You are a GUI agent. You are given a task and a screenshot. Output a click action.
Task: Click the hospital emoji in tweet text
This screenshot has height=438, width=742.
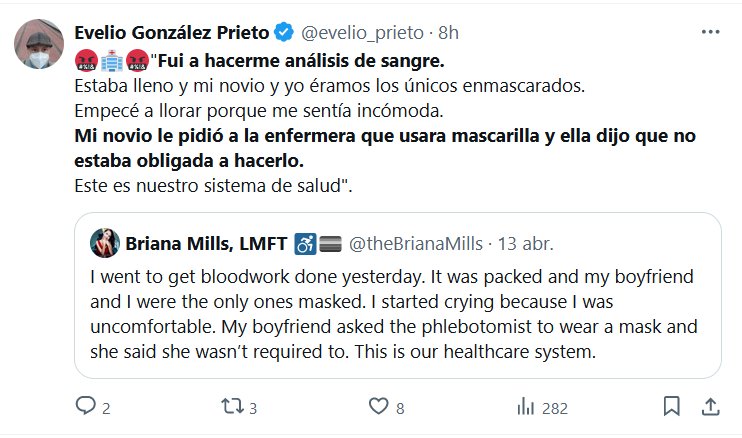coord(111,59)
